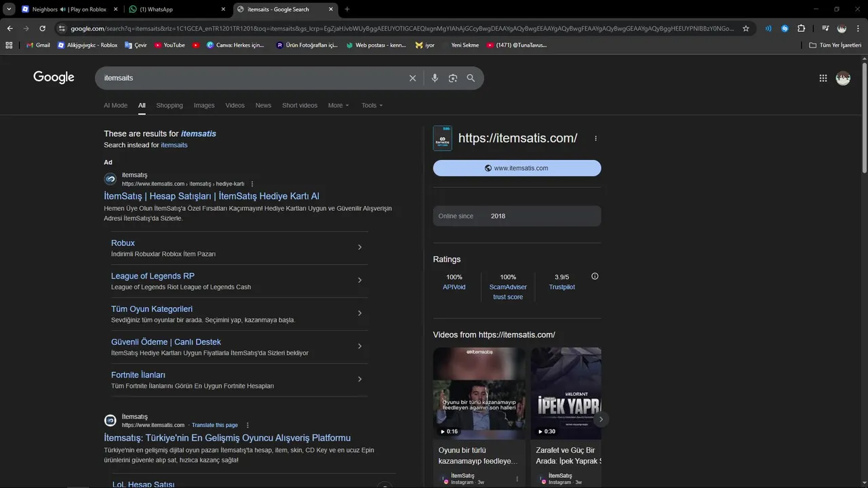
Task: Open the ad result's three-dot options
Action: point(252,184)
